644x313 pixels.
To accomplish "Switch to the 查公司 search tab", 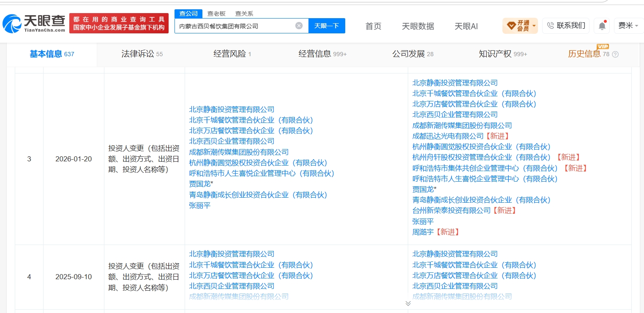I will (188, 14).
